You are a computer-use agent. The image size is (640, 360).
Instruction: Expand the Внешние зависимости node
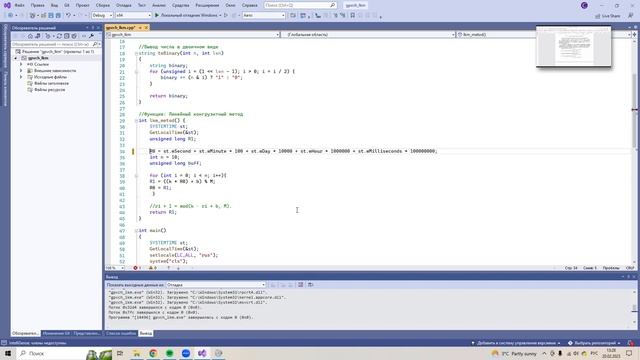(x=21, y=71)
